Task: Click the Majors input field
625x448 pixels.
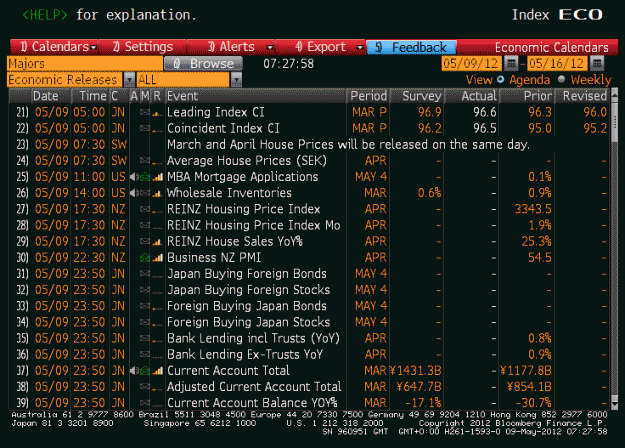Action: (85, 63)
